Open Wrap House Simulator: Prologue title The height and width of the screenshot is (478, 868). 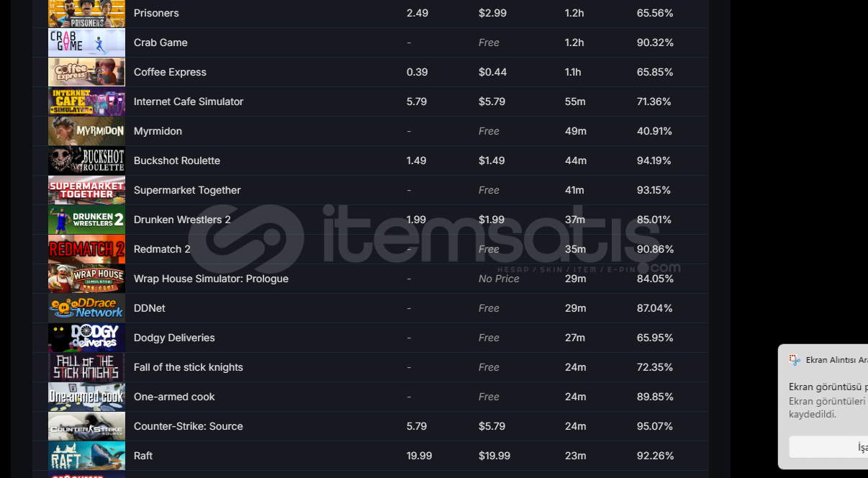[211, 279]
